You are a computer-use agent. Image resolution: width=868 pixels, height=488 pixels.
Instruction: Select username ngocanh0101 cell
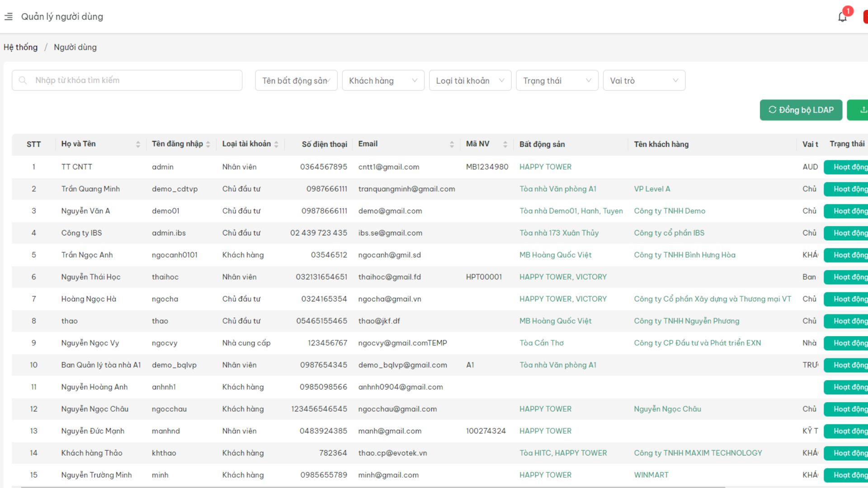175,255
